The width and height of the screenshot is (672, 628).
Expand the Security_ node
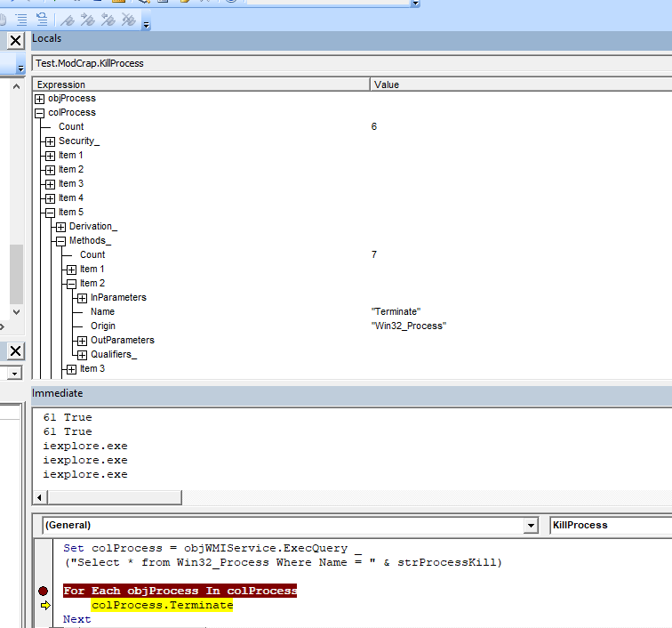click(x=50, y=141)
